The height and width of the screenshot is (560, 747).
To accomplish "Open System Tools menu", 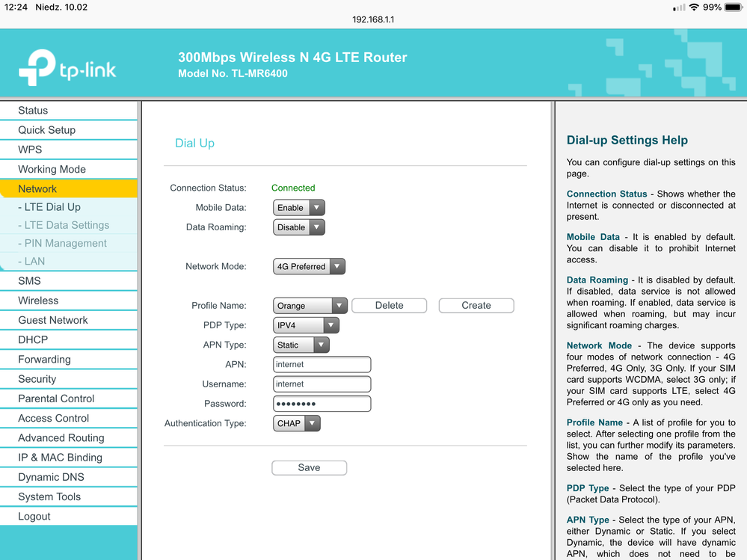I will pyautogui.click(x=69, y=496).
